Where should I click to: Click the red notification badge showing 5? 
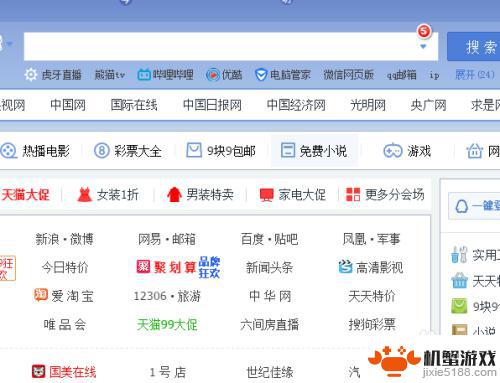point(424,31)
